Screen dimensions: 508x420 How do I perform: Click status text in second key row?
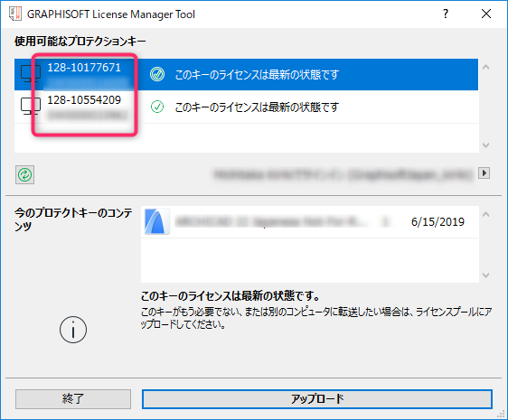click(x=257, y=107)
